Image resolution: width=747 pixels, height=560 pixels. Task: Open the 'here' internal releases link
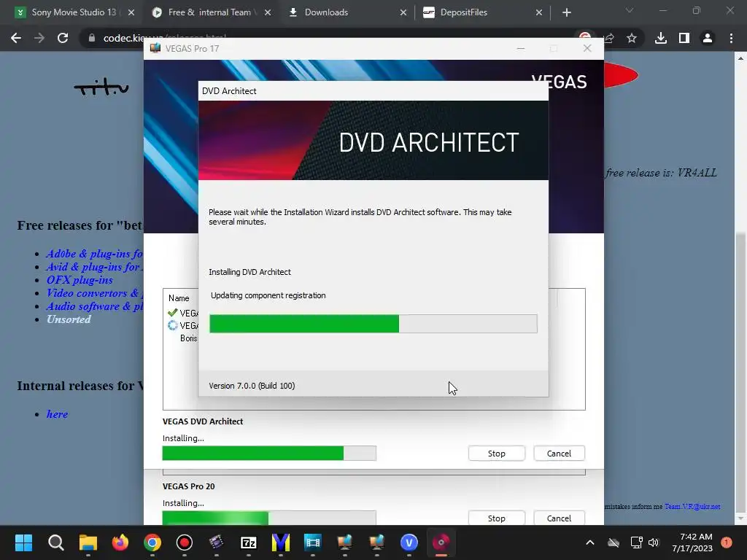click(57, 414)
